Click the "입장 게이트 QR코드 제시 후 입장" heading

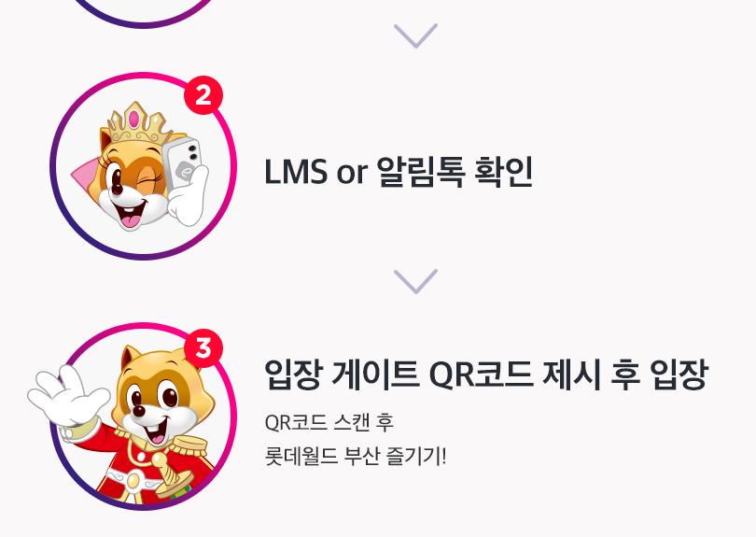click(485, 374)
